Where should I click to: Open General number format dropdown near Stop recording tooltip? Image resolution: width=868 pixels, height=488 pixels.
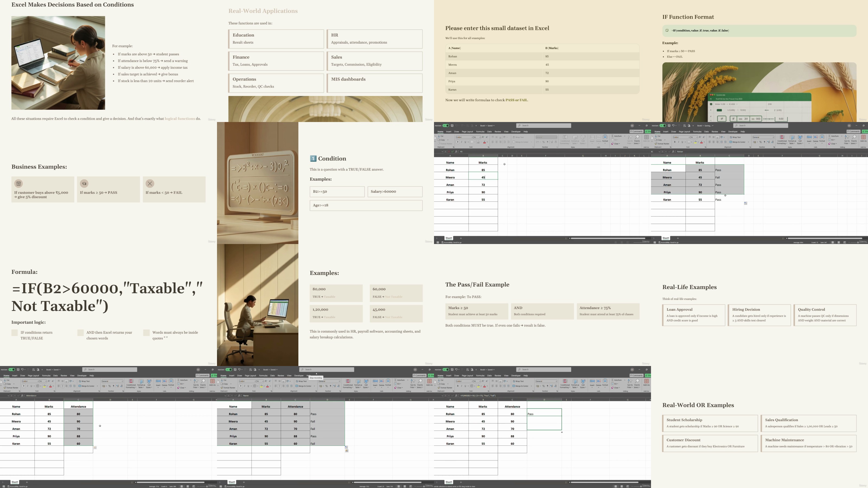click(x=339, y=381)
